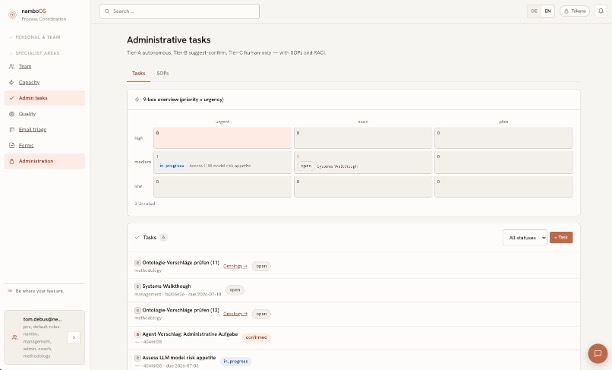This screenshot has height=370, width=612.
Task: Click the confirmed status badge
Action: click(256, 337)
